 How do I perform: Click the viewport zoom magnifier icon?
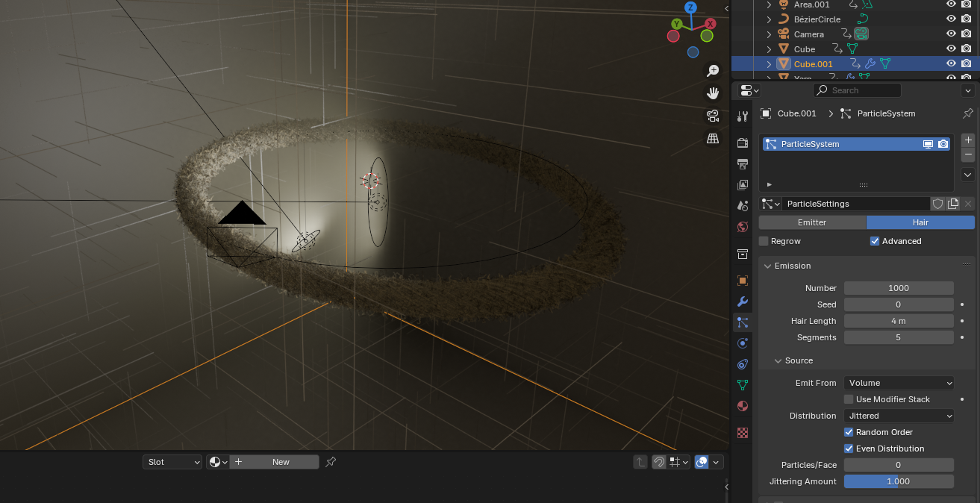coord(713,70)
